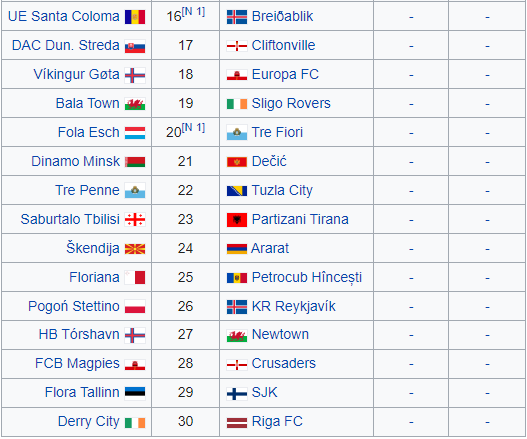The height and width of the screenshot is (439, 527).
Task: Click the Georgian flag beside Saburtalo Tbilisi
Action: coord(135,220)
